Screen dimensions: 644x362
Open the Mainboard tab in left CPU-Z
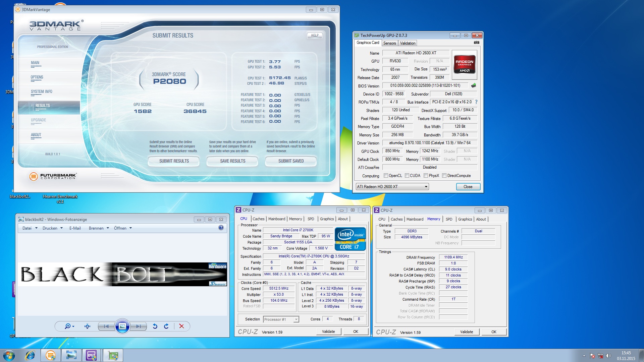[277, 219]
